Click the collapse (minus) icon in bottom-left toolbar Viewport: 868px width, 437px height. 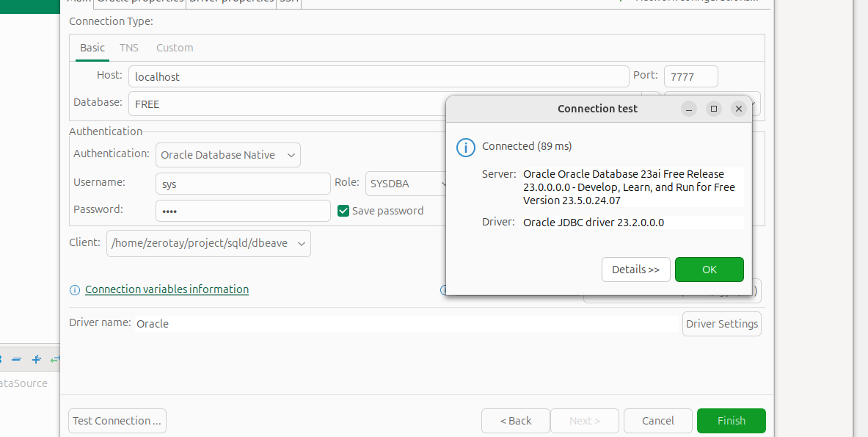[16, 359]
